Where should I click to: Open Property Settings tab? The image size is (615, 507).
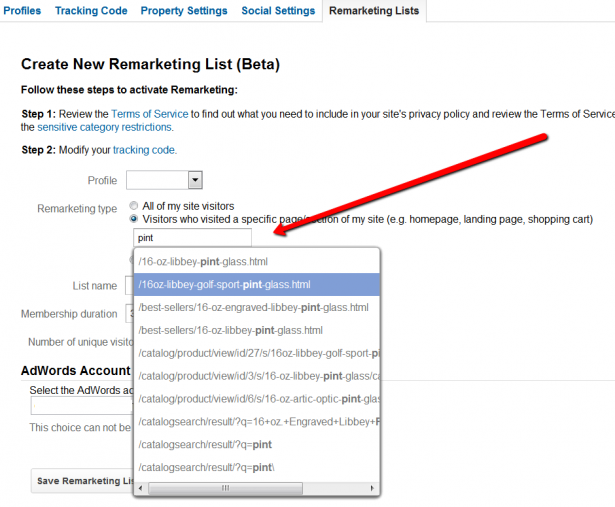(x=184, y=11)
